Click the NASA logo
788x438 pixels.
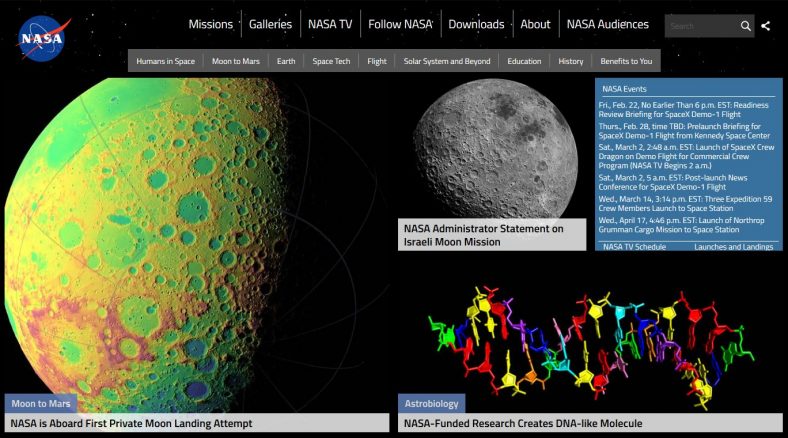[43, 38]
